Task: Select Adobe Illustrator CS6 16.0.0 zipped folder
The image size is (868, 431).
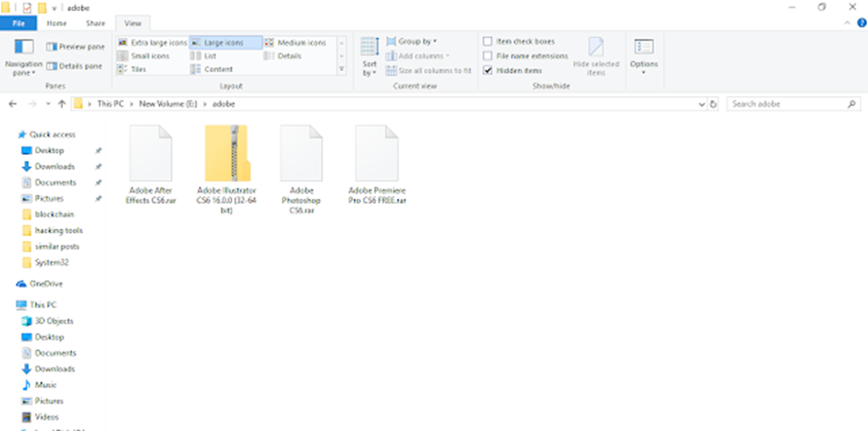Action: coord(226,169)
